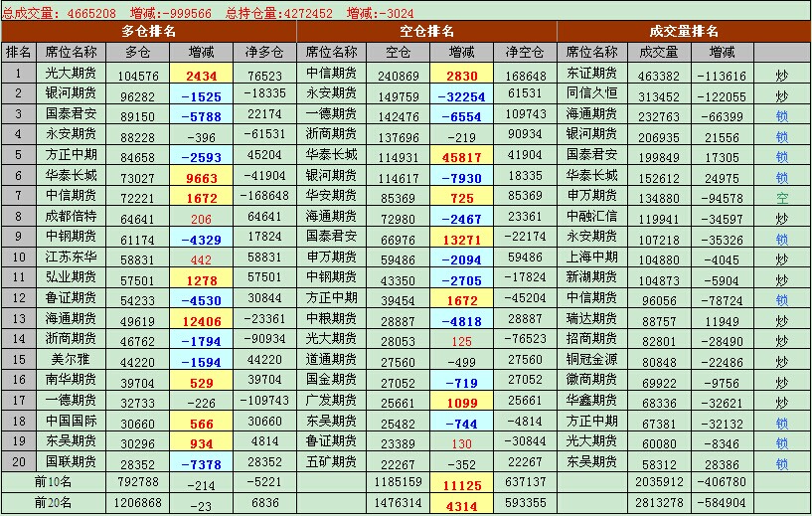The height and width of the screenshot is (516, 812).
Task: Click the 成交量排名 section header
Action: pyautogui.click(x=684, y=32)
